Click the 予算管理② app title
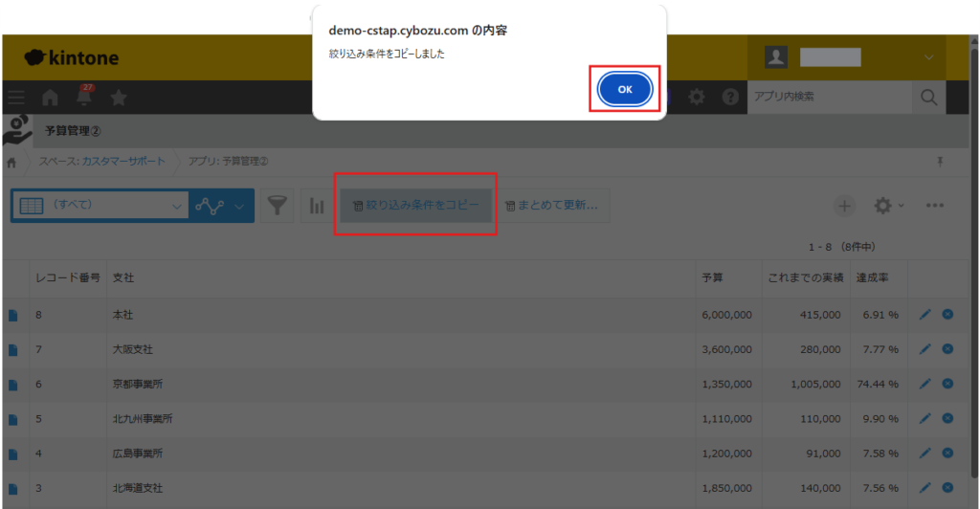Viewport: 980px width, 509px height. click(x=73, y=131)
